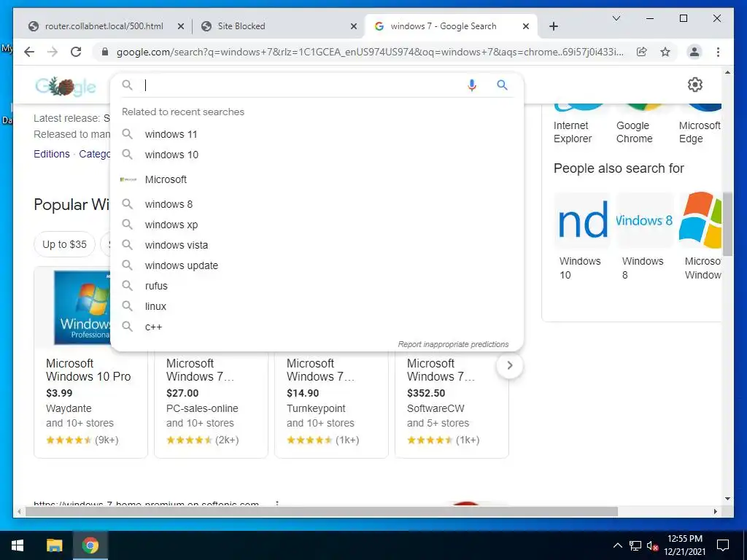Image resolution: width=747 pixels, height=560 pixels.
Task: Open the tab search dropdown arrow
Action: coord(616,18)
